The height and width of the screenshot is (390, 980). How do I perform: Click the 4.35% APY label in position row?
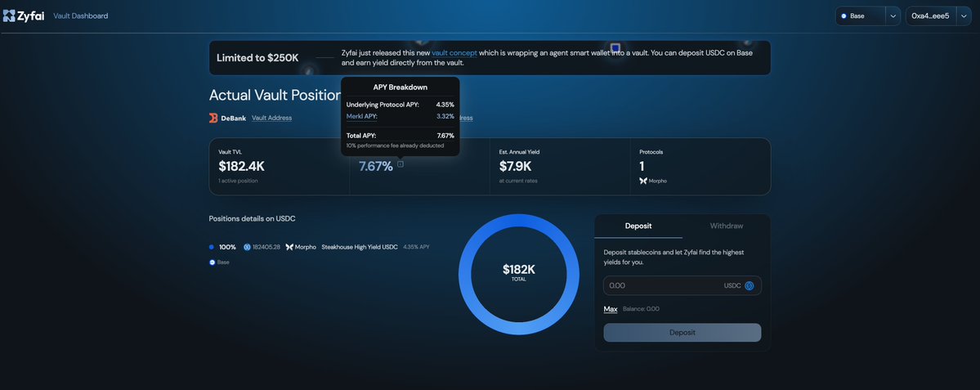(416, 247)
